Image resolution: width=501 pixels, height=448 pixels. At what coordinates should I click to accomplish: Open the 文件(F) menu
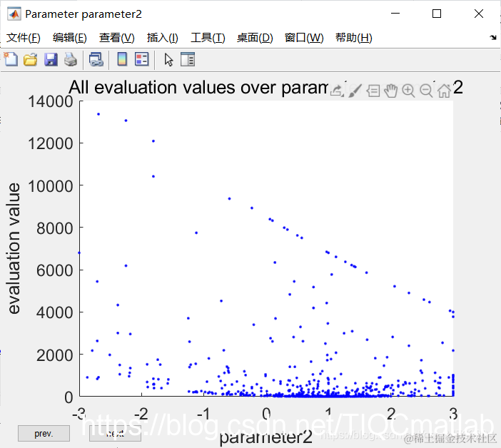point(24,38)
